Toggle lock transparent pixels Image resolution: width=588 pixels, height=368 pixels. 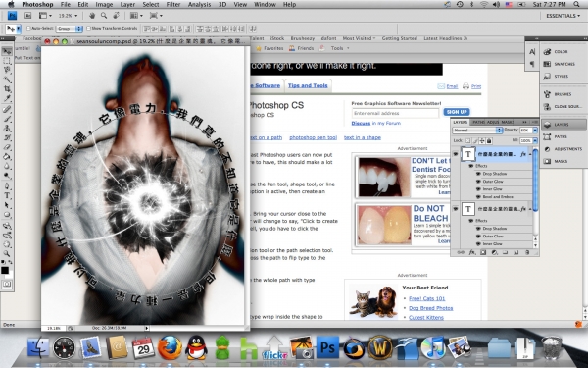click(x=467, y=140)
